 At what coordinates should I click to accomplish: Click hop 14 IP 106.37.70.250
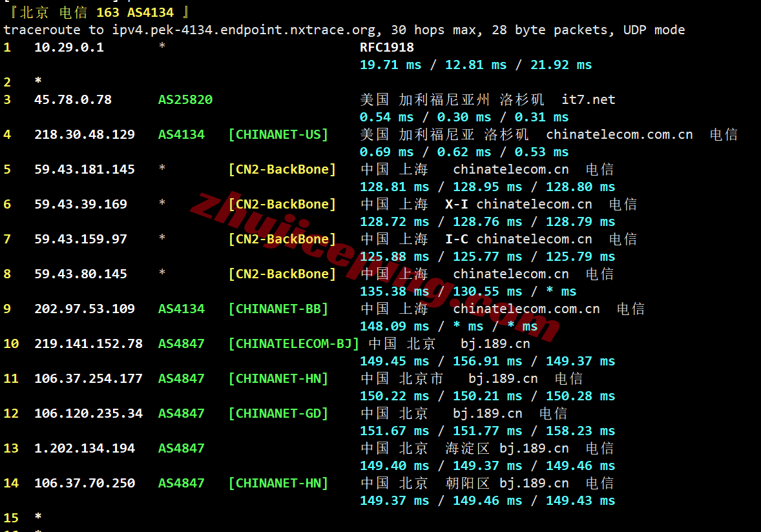click(x=85, y=484)
